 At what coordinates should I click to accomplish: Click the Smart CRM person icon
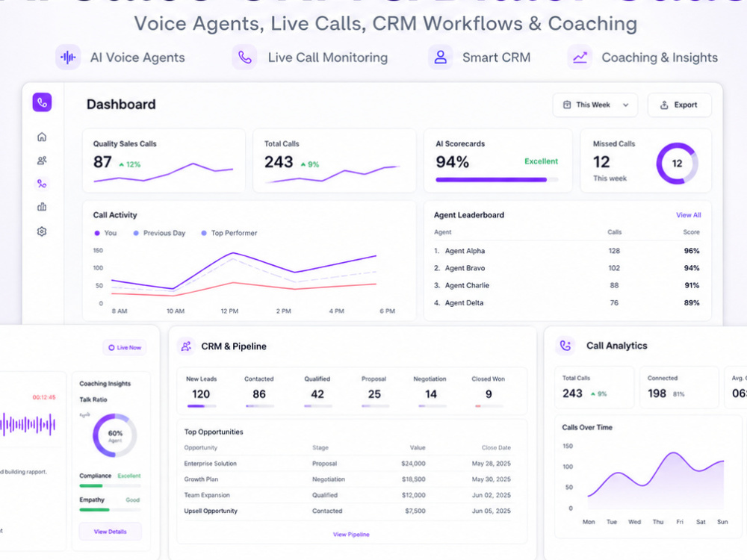point(440,57)
